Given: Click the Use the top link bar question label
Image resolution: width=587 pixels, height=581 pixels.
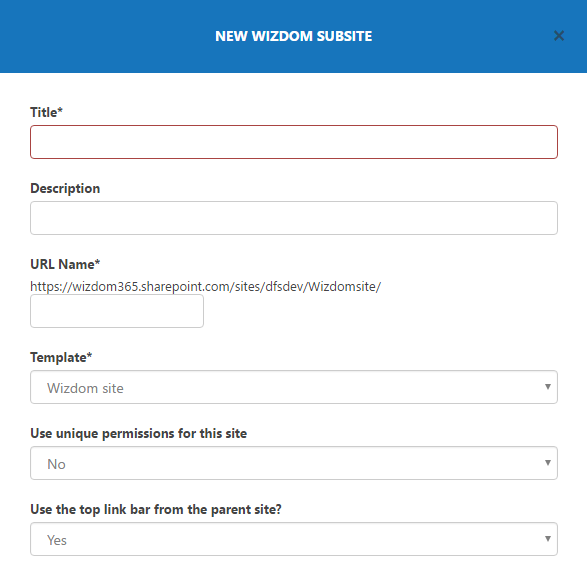Looking at the screenshot, I should [156, 509].
